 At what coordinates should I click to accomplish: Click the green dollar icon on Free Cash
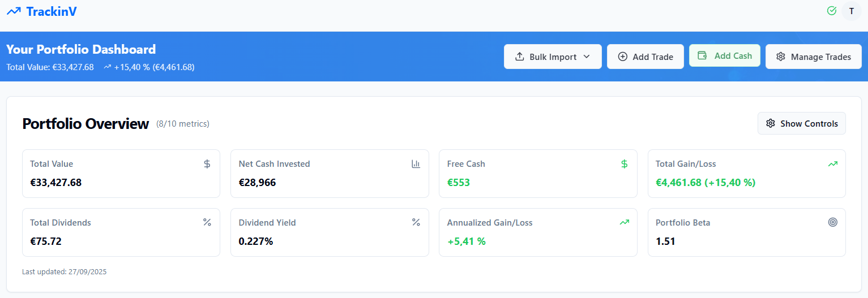click(x=625, y=164)
